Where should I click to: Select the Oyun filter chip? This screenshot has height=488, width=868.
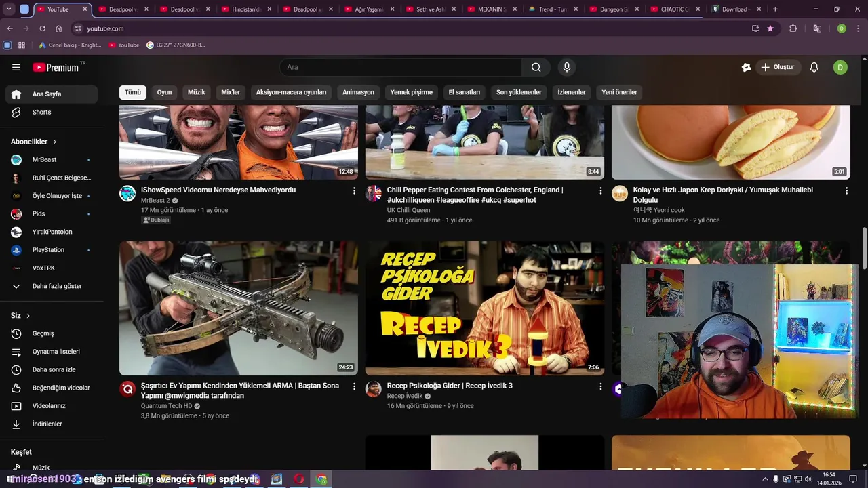pyautogui.click(x=164, y=92)
